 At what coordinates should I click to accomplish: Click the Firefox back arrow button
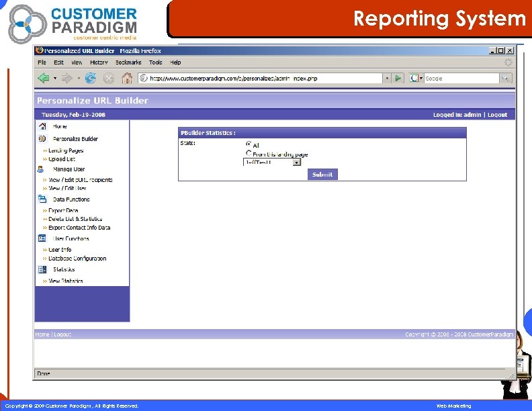44,79
